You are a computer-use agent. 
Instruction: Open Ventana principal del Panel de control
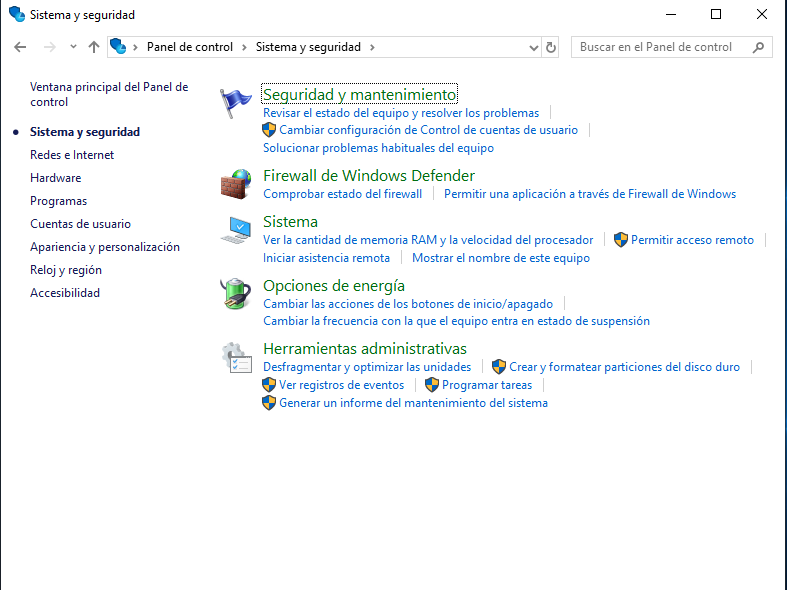point(109,94)
